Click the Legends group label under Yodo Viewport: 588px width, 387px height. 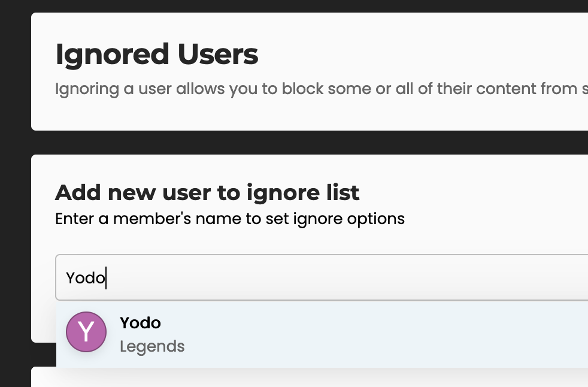coord(152,346)
